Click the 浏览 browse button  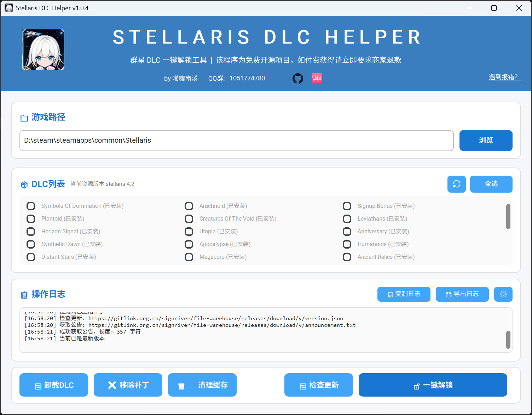[x=486, y=141]
